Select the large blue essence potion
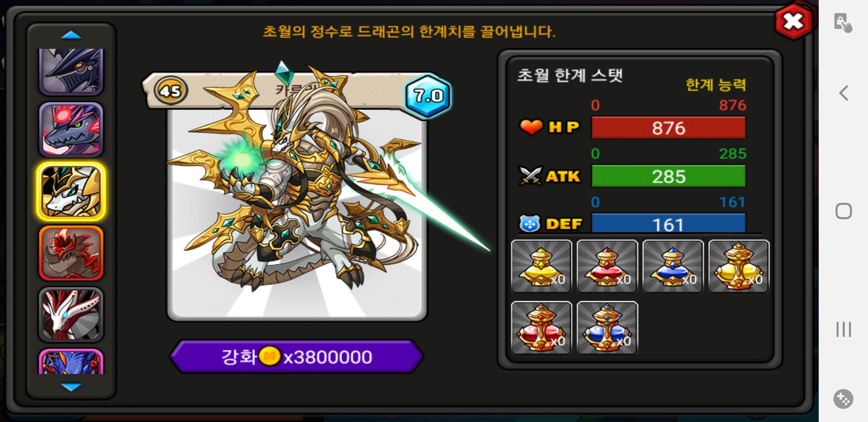Image resolution: width=868 pixels, height=422 pixels. pos(607,328)
